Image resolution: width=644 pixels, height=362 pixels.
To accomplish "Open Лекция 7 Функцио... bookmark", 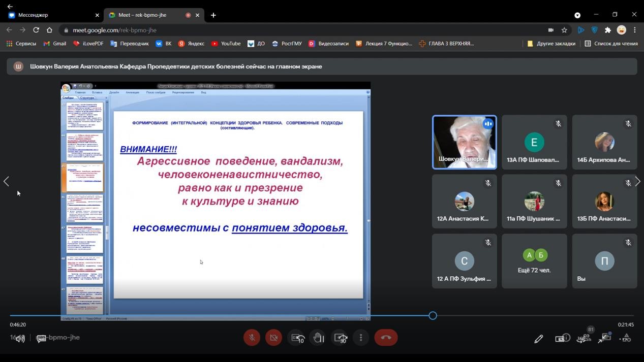I will pos(384,44).
